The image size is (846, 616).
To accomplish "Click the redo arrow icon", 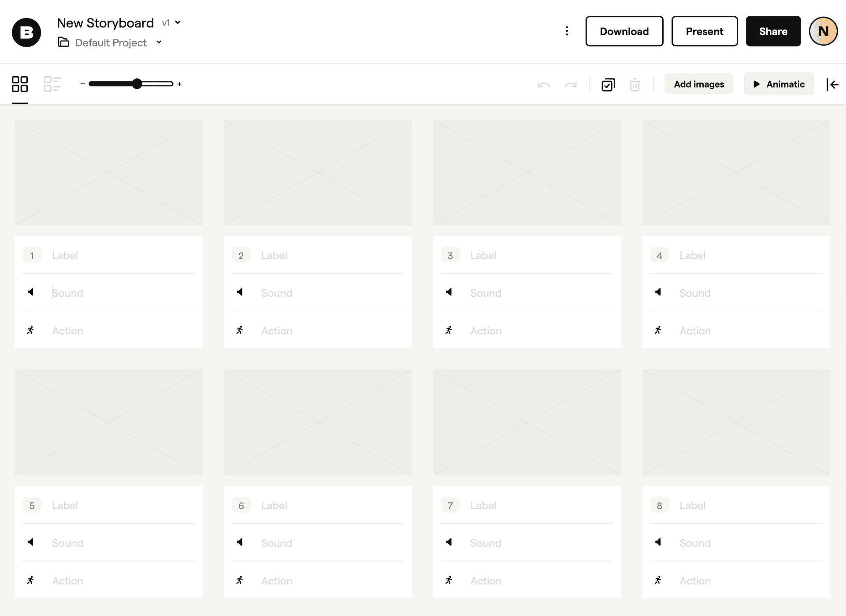I will coord(571,85).
